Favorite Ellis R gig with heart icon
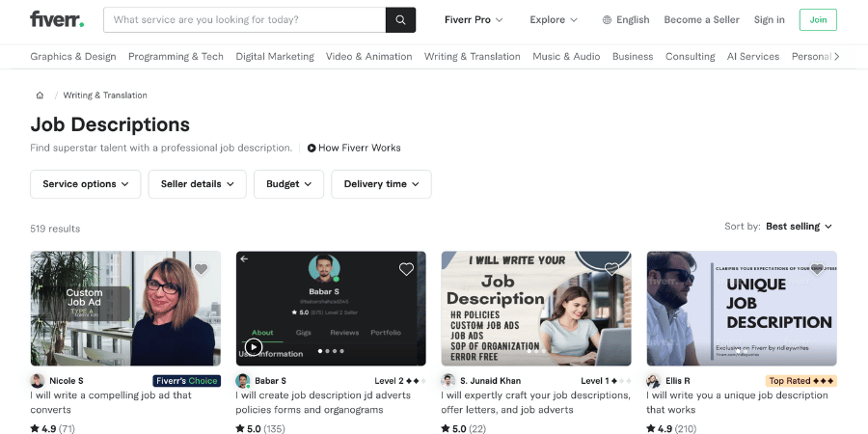This screenshot has height=434, width=868. coord(817,269)
